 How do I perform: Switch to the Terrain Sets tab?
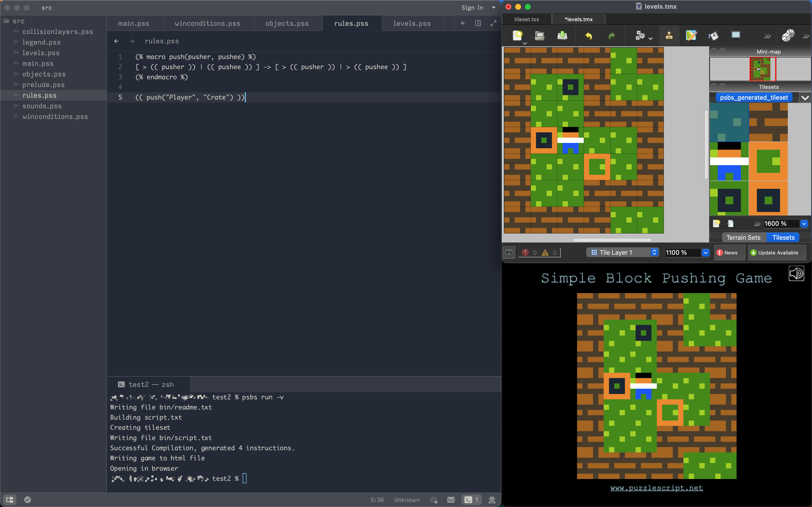pyautogui.click(x=743, y=237)
